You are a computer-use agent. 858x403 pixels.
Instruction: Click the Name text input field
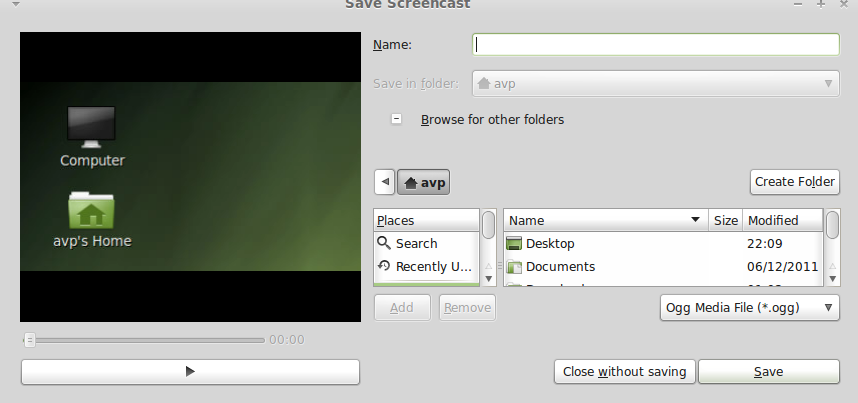coord(656,44)
